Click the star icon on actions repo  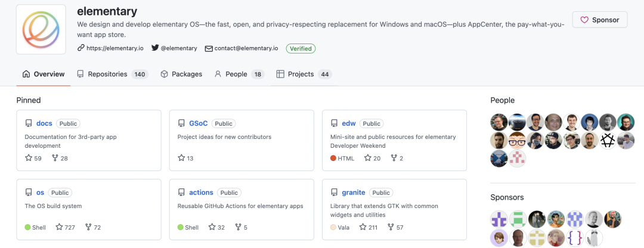click(212, 227)
